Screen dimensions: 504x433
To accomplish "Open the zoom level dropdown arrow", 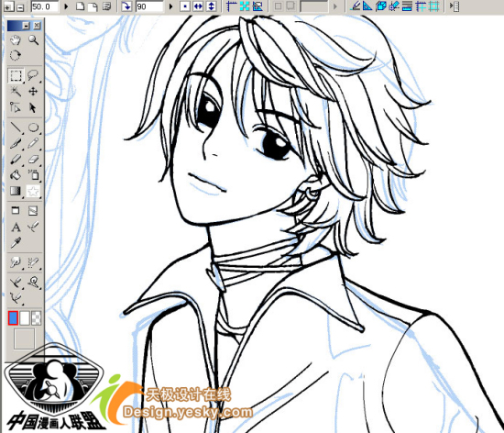I will coord(66,6).
